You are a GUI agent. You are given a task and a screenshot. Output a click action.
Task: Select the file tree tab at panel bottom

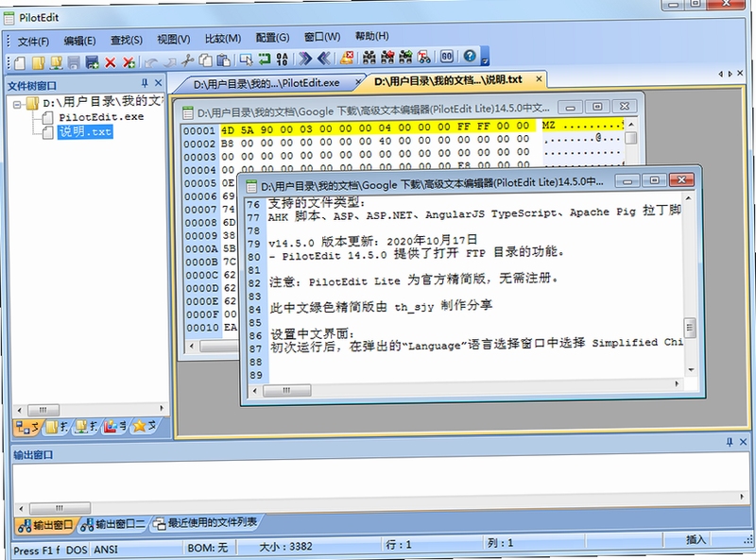(x=27, y=427)
